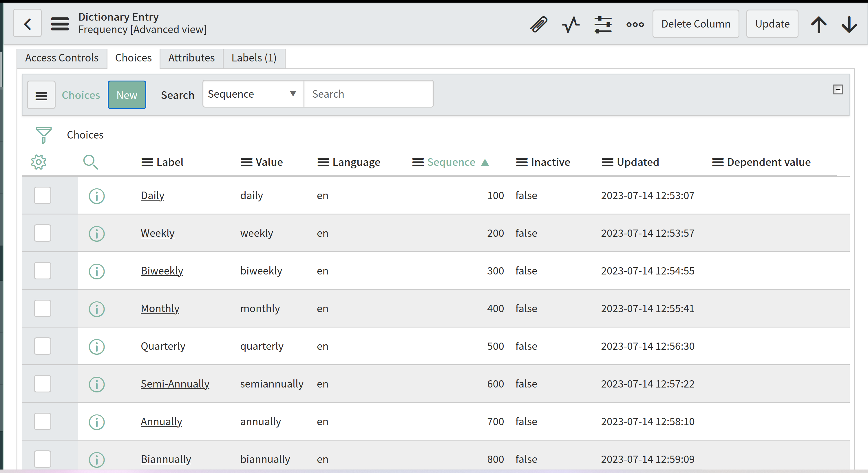868x473 pixels.
Task: Switch to the Labels (1) tab
Action: click(254, 58)
